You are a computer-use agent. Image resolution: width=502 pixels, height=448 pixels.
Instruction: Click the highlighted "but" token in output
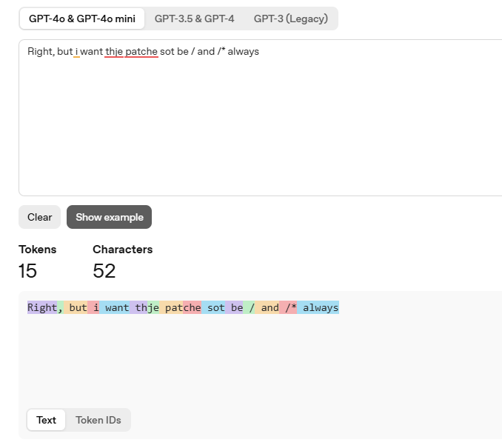[x=76, y=307]
